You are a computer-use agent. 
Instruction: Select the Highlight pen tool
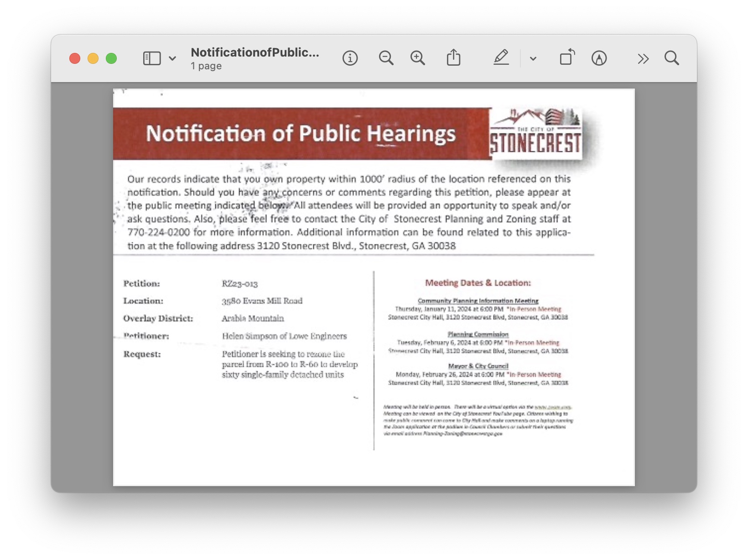tap(501, 58)
